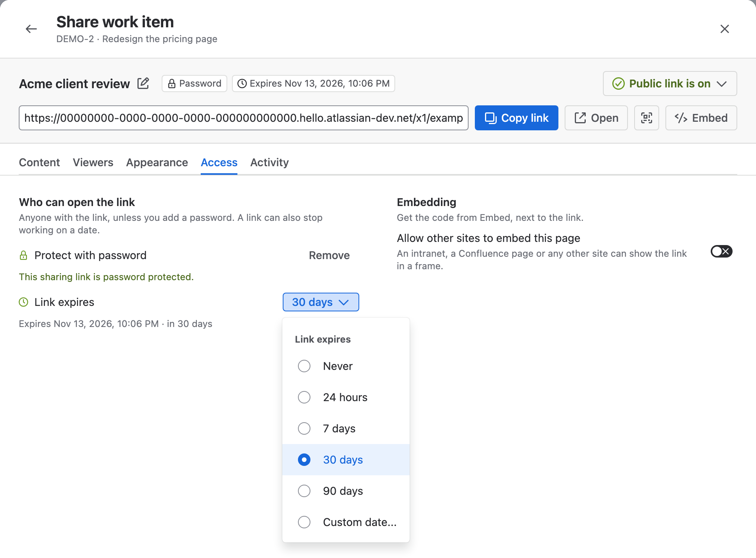Remove the password protection
Screen dimensions: 756x558
[x=329, y=255]
